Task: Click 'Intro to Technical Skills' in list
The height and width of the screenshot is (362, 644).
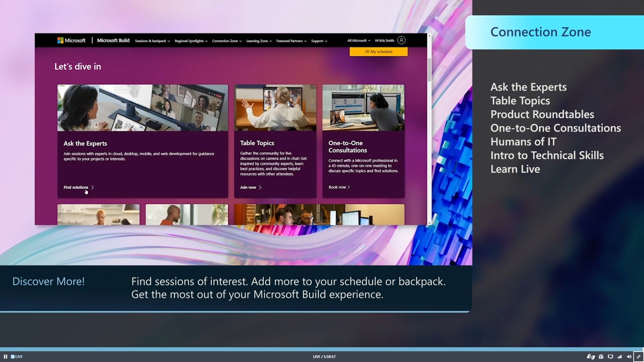Action: coord(547,156)
